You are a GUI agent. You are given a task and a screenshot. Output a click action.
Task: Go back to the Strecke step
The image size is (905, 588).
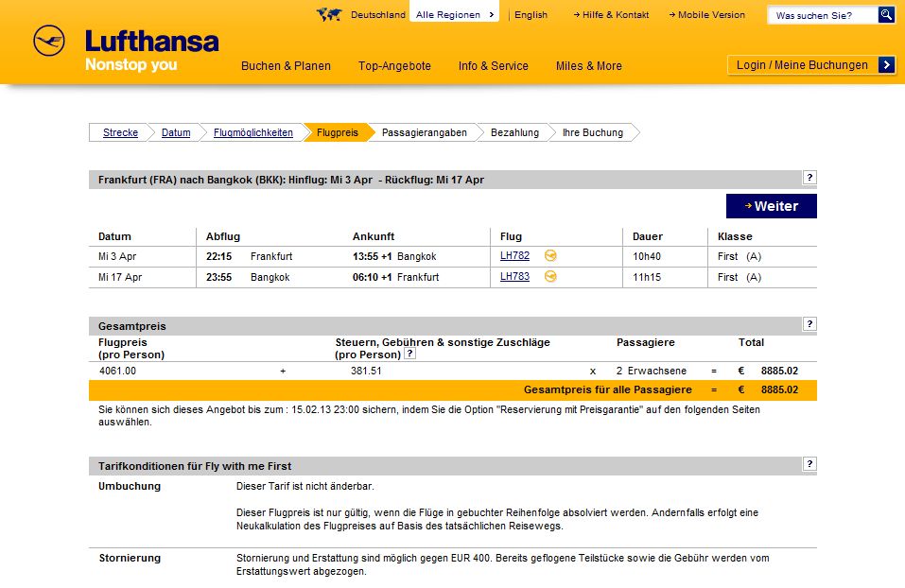(x=121, y=132)
